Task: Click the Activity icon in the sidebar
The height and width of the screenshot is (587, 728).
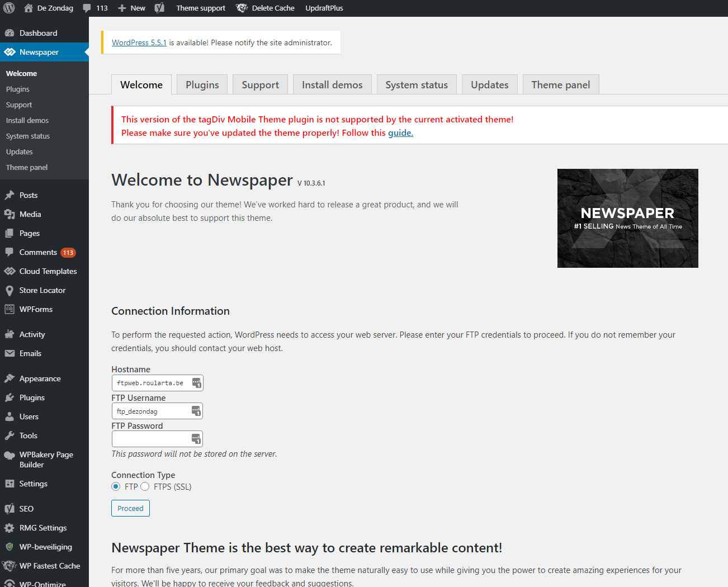Action: [10, 334]
